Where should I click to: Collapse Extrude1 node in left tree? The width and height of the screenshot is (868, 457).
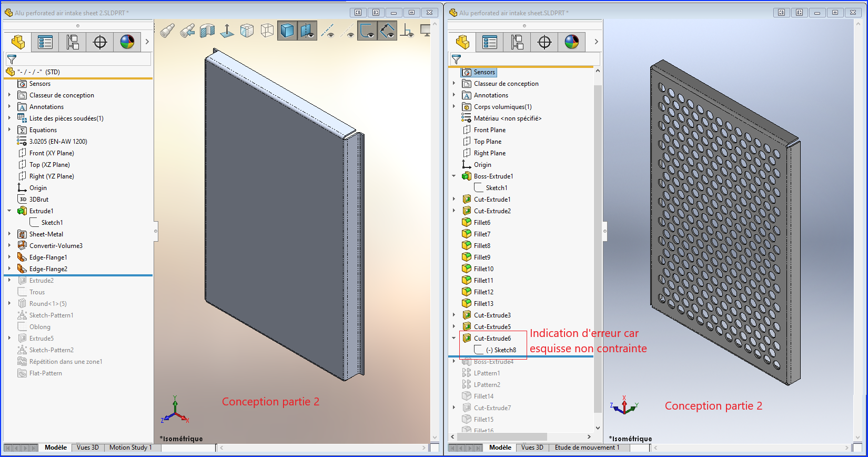click(x=9, y=211)
